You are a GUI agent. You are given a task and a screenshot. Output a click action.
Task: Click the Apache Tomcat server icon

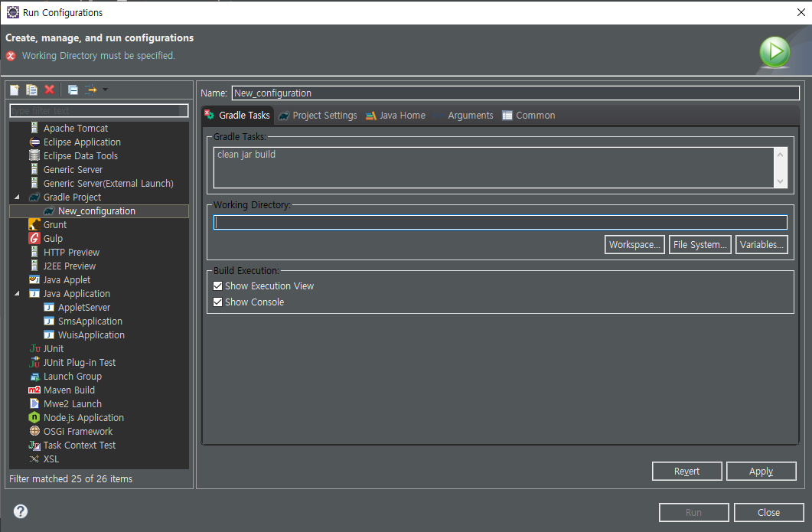[34, 127]
